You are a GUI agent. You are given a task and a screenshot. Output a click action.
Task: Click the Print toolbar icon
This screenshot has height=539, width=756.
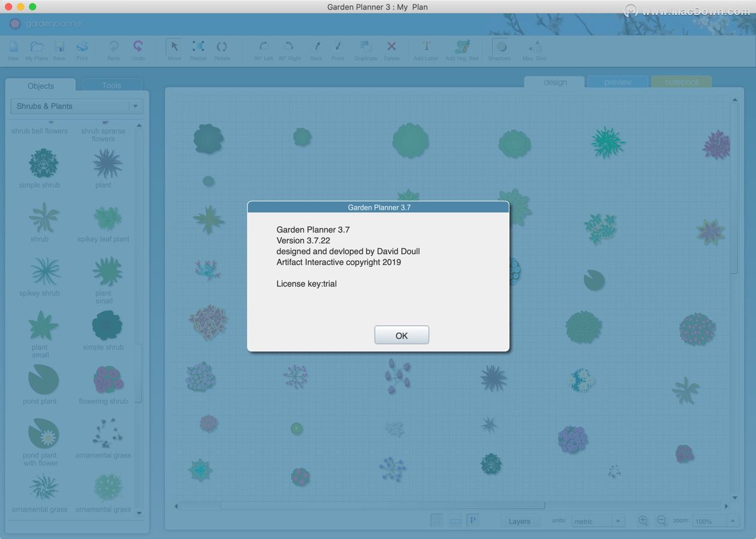(x=82, y=47)
